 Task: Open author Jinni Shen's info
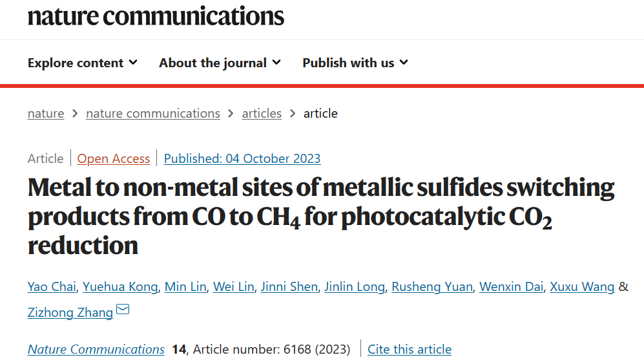tap(289, 286)
